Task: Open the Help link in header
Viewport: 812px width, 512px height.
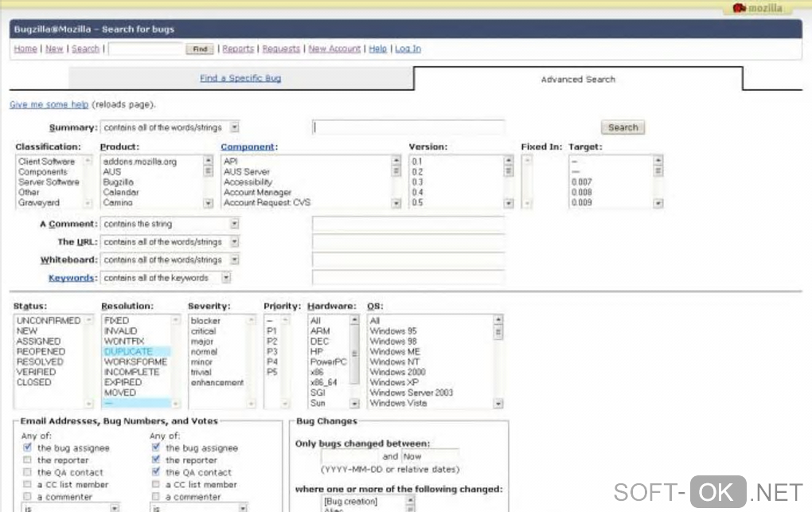Action: pos(377,49)
